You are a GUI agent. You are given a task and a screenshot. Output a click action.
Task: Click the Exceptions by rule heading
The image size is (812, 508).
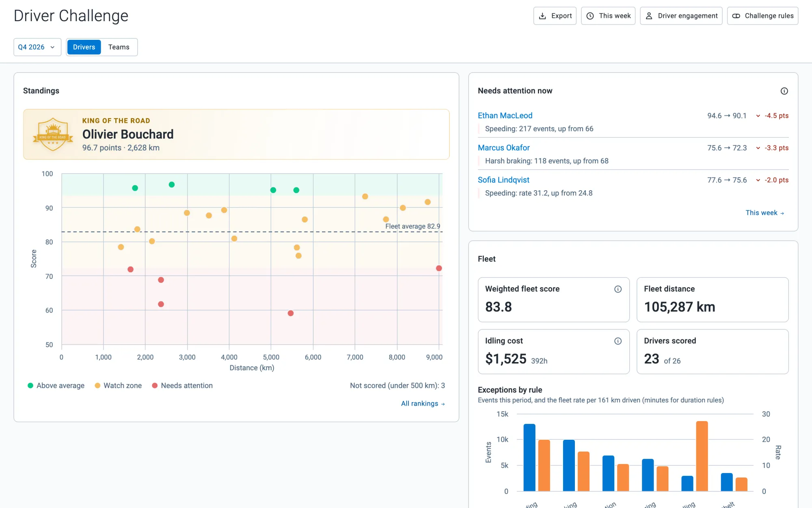click(510, 390)
